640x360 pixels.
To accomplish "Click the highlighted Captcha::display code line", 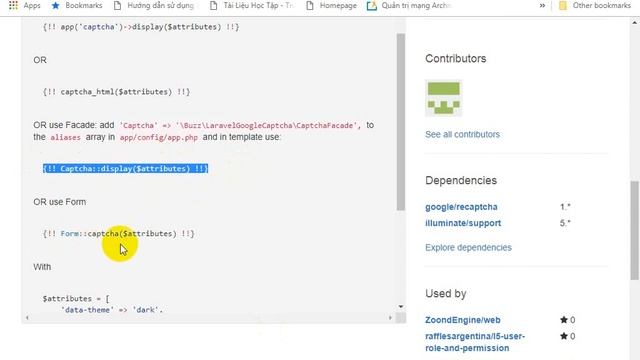I will pos(125,169).
